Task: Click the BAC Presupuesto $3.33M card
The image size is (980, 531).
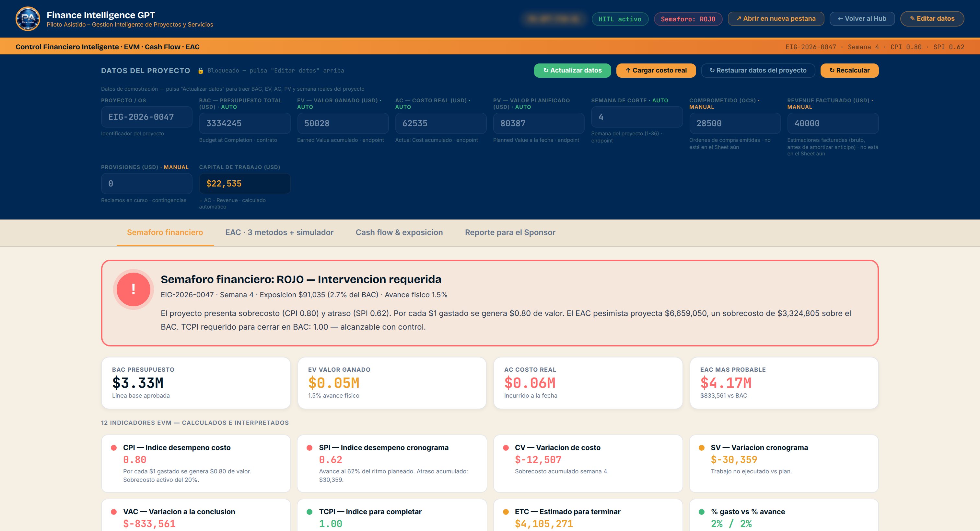Action: click(196, 383)
